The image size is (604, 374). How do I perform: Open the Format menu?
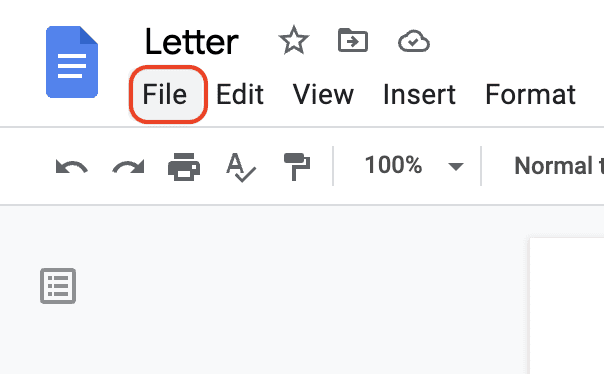[530, 94]
